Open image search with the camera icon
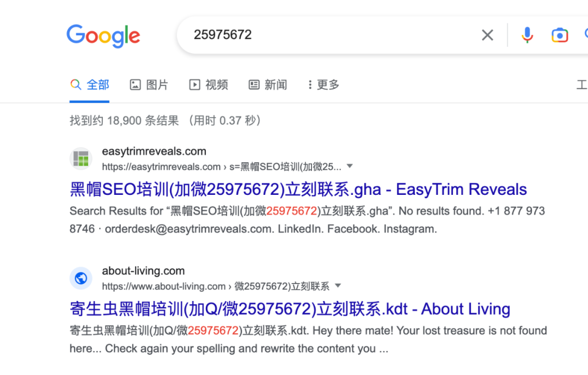 (560, 35)
